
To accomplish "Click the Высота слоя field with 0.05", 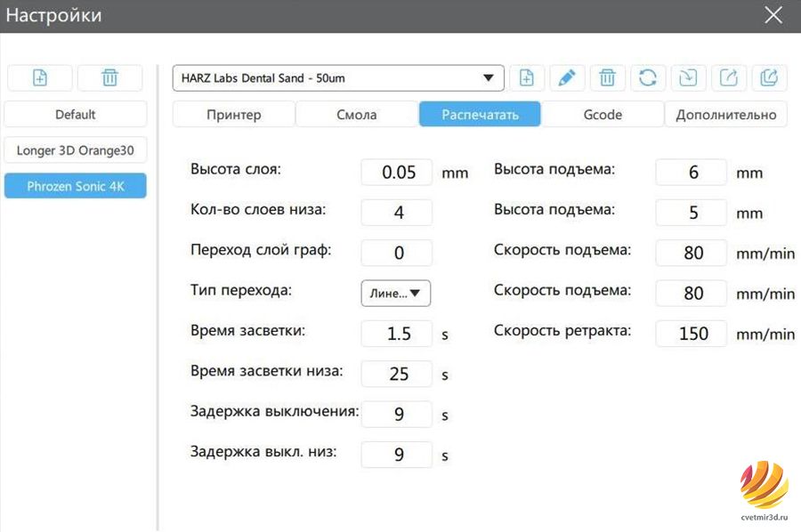I will point(397,172).
